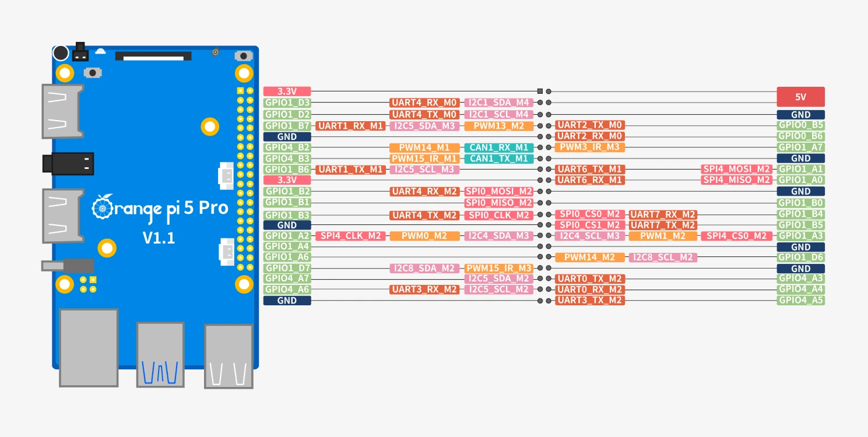Select the I2C8_SCL_M2 pink label
868x437 pixels.
coord(663,257)
